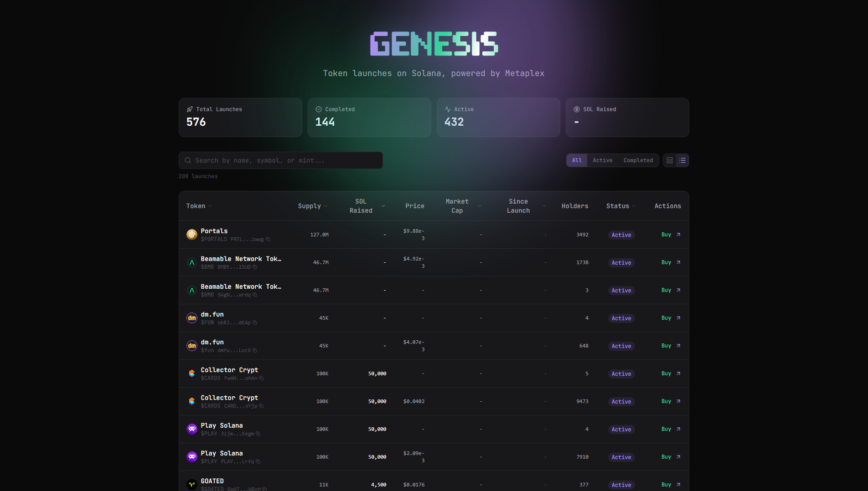Copy mint address BMBt...15UD
The width and height of the screenshot is (868, 491).
pos(255,267)
